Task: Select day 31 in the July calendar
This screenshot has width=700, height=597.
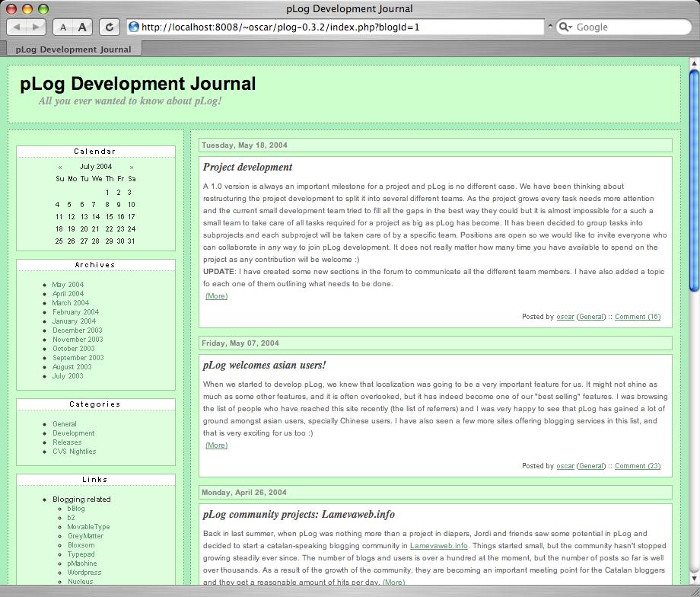Action: (131, 241)
